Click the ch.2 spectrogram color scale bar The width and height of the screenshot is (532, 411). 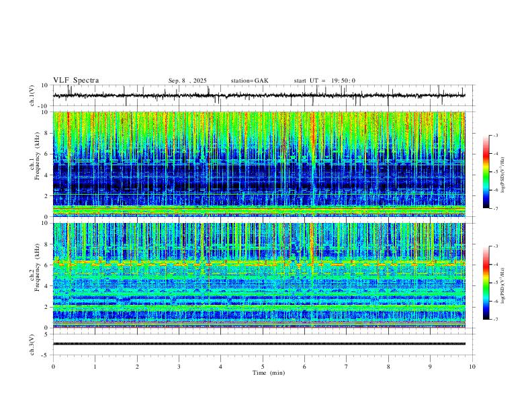tap(486, 283)
